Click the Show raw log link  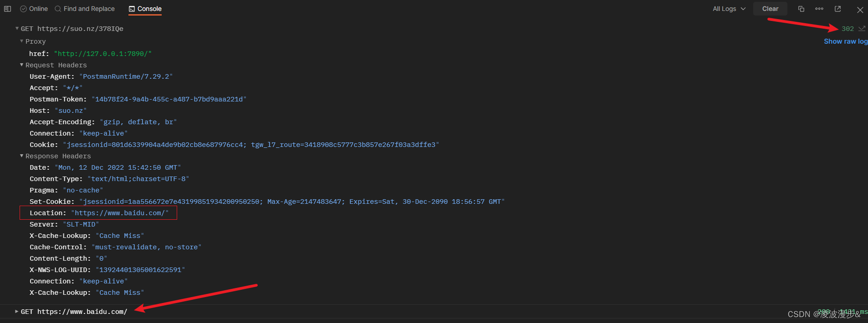846,41
